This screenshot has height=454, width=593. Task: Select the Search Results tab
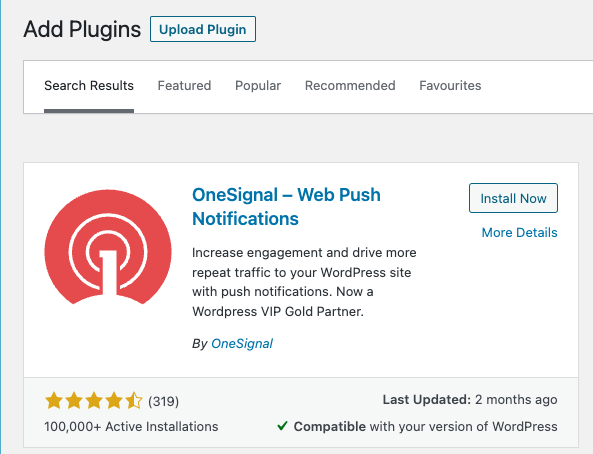[89, 86]
